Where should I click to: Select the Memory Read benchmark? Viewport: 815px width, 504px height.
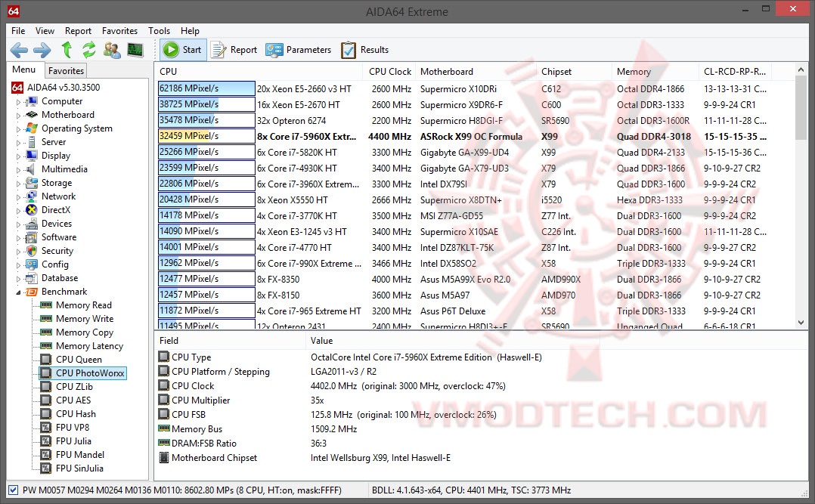tap(84, 305)
